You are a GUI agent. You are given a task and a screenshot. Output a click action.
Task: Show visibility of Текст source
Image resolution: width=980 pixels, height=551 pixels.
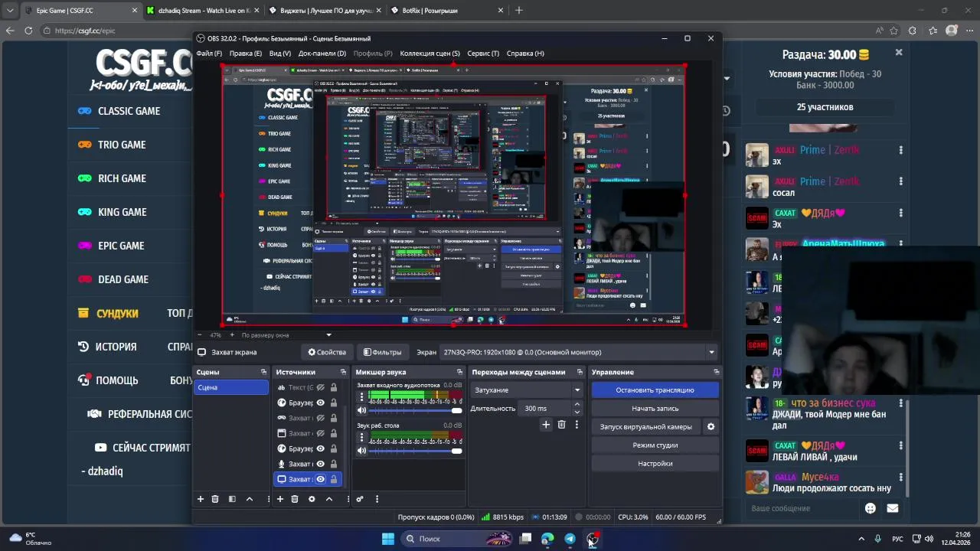[x=321, y=387]
